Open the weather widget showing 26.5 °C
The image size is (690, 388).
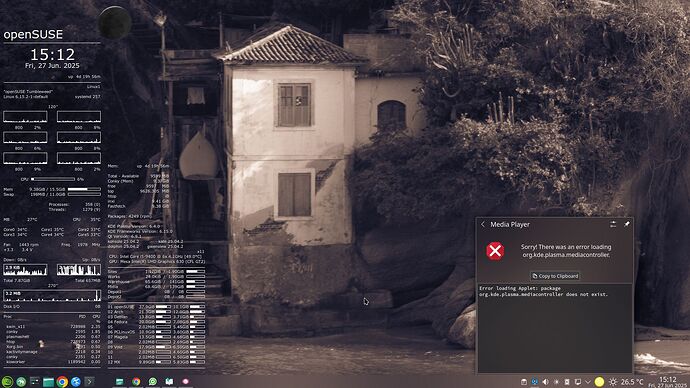click(x=626, y=382)
